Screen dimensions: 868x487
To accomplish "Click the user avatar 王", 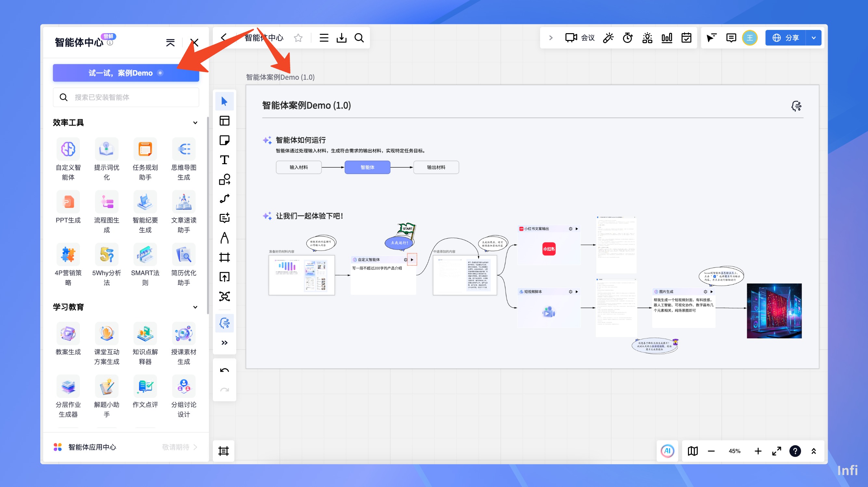I will [x=750, y=38].
